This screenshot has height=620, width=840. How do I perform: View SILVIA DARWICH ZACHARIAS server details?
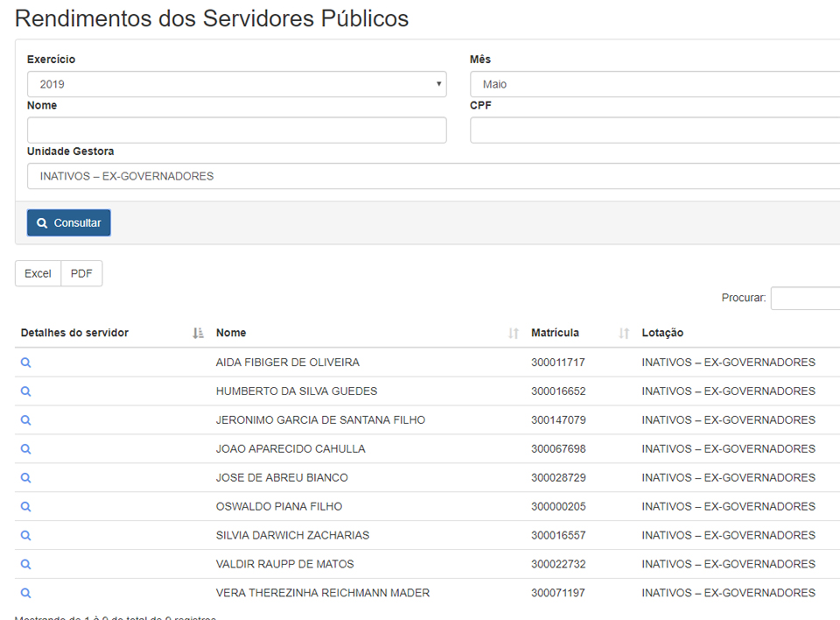pyautogui.click(x=26, y=536)
